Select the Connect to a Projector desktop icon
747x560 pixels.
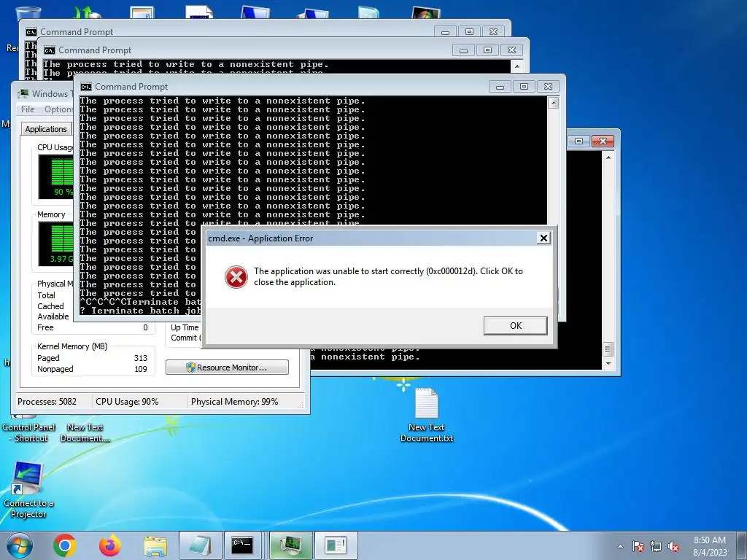(x=28, y=491)
